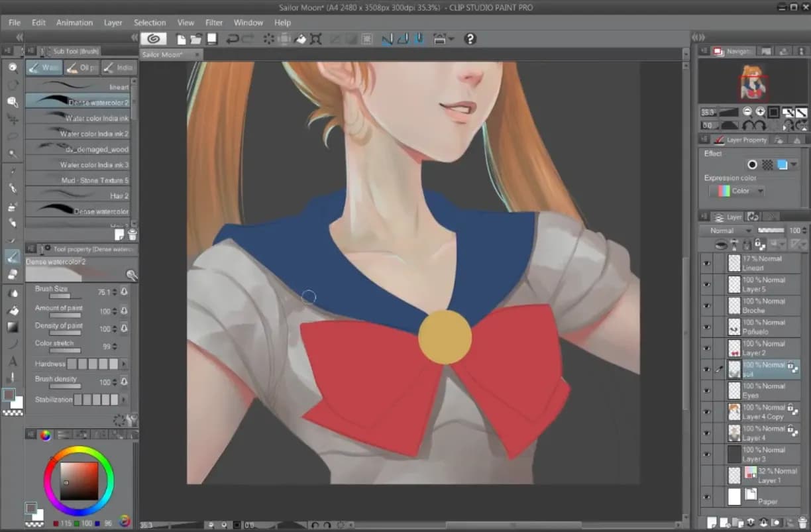Open the Help question mark icon
Image resolution: width=811 pixels, height=532 pixels.
click(470, 39)
